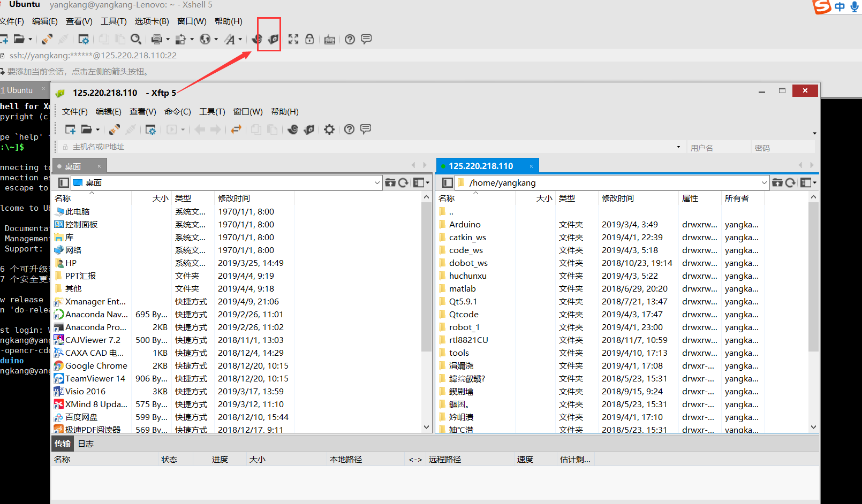Open session Properties in the Xftp toolbar
The width and height of the screenshot is (862, 504).
click(150, 129)
